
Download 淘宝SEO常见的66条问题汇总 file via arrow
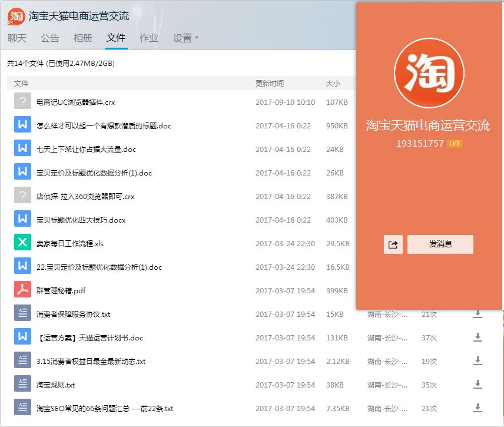click(478, 408)
